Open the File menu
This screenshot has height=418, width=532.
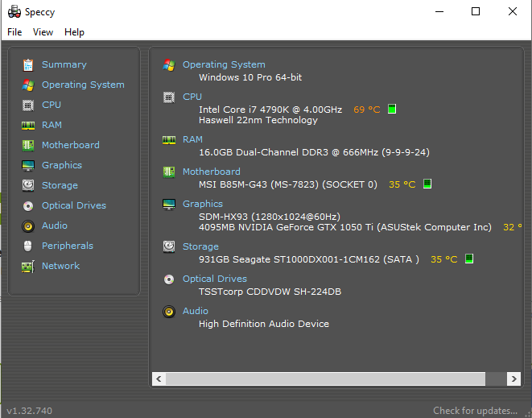(14, 32)
